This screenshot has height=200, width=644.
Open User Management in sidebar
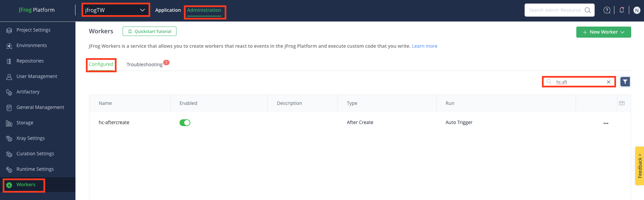click(36, 76)
